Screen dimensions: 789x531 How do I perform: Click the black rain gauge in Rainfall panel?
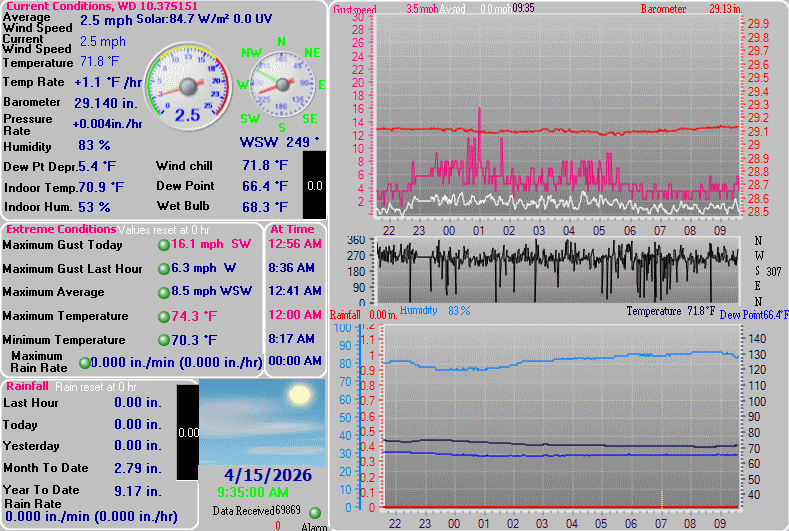point(187,430)
